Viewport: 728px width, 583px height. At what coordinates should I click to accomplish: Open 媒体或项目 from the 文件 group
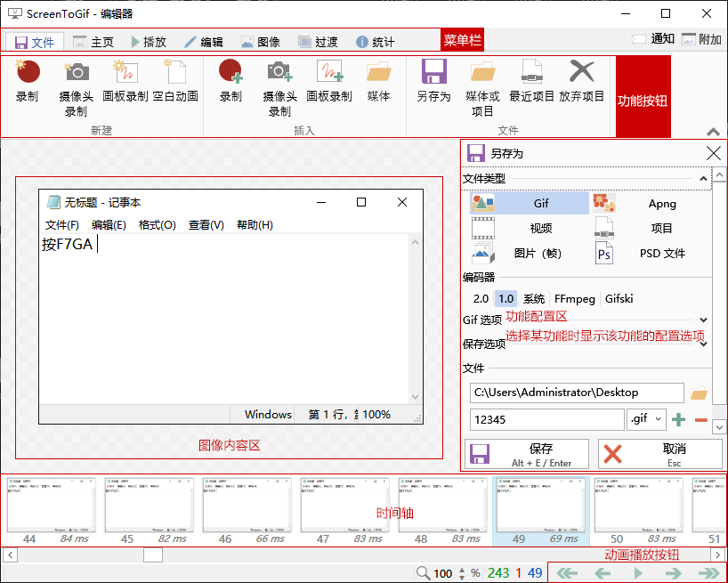482,88
